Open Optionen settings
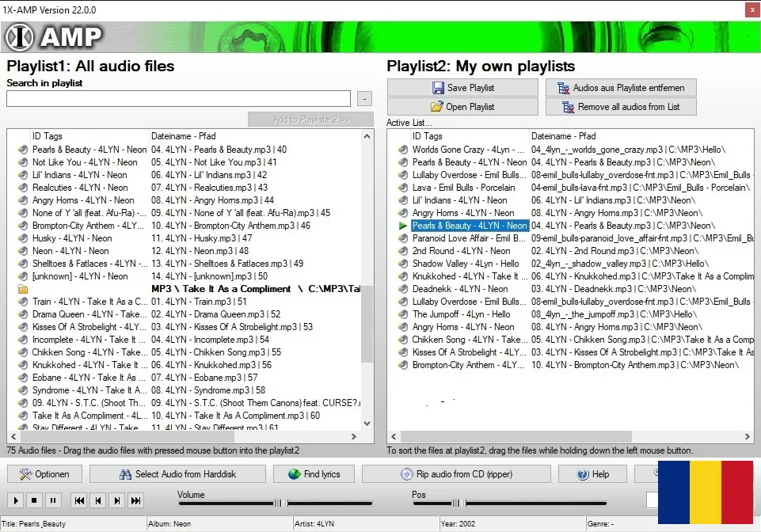The width and height of the screenshot is (761, 532). pos(44,474)
